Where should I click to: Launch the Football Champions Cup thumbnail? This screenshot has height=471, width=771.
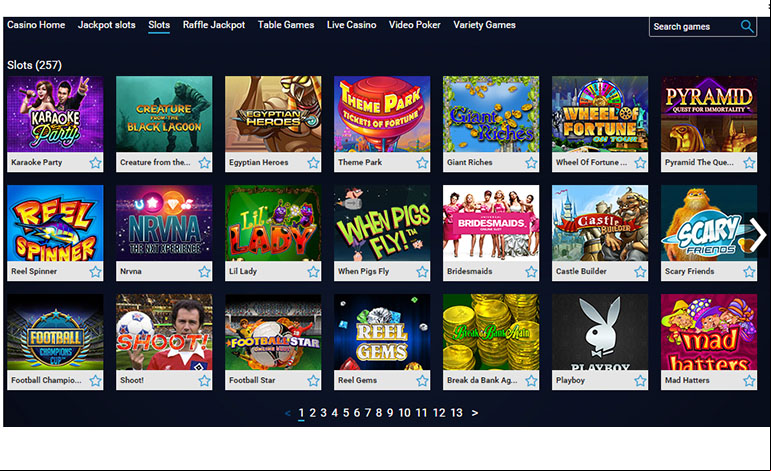click(x=55, y=332)
